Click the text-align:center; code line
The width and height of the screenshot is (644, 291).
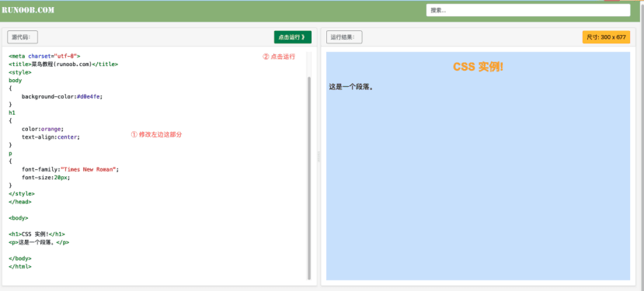pos(50,137)
